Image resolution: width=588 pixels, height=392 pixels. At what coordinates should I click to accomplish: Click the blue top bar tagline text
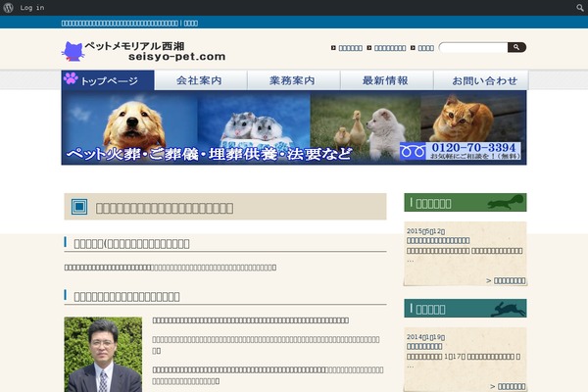tap(129, 24)
